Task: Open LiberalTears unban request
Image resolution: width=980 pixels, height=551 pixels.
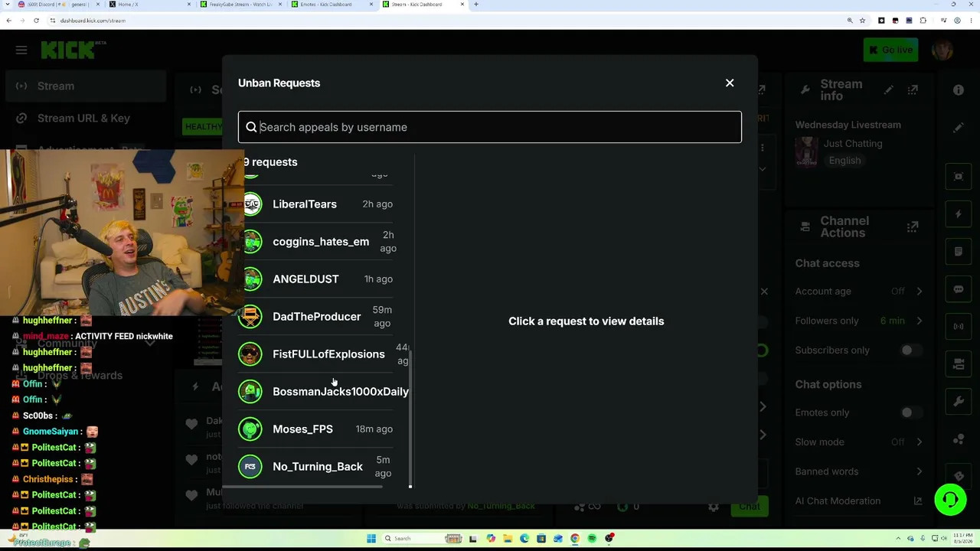Action: (315, 204)
